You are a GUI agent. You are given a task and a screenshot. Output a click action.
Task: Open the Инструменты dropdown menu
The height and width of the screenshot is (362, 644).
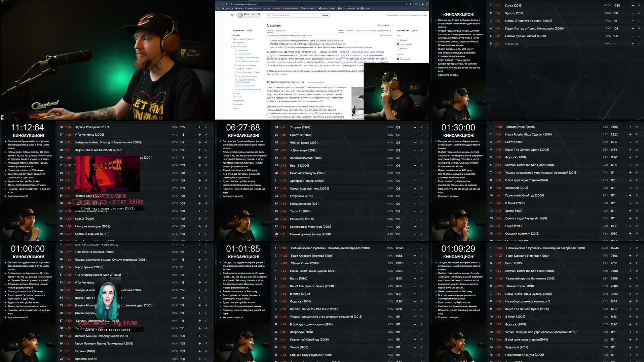384,31
